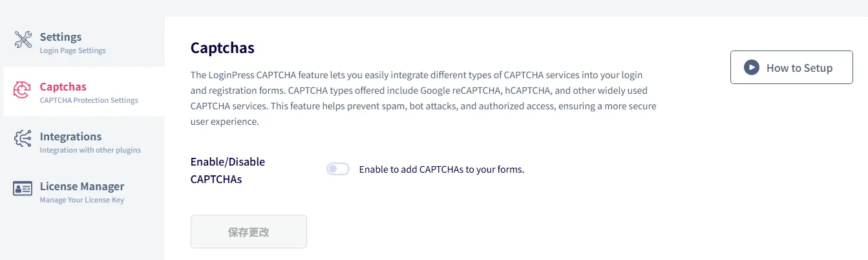Click the 'Login Page Settings' subtitle
The width and height of the screenshot is (868, 260).
72,50
